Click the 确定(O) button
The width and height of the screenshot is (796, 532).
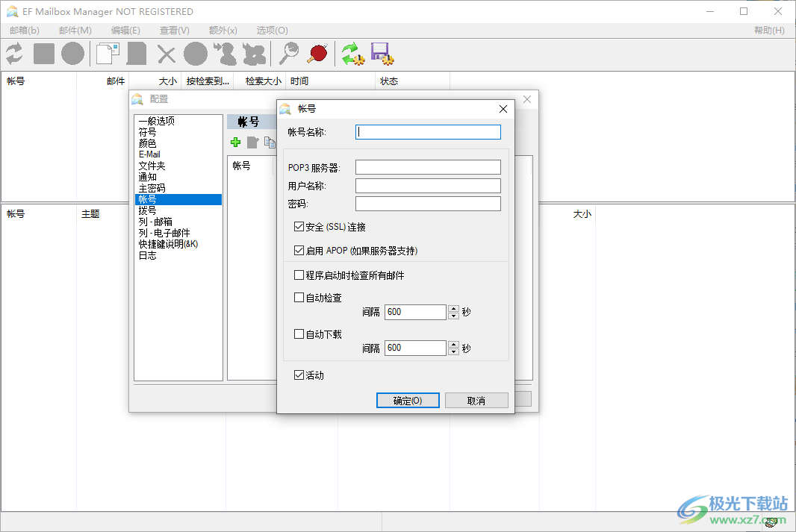(408, 400)
